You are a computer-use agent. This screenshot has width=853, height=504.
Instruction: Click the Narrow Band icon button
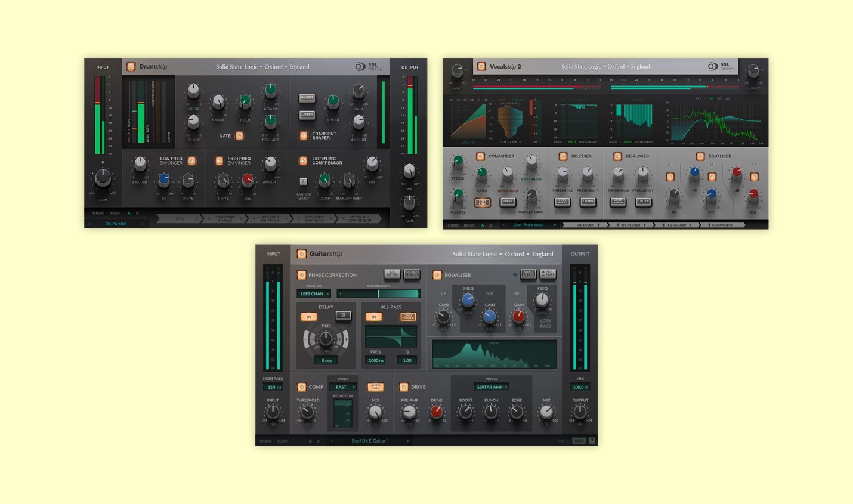(x=304, y=181)
